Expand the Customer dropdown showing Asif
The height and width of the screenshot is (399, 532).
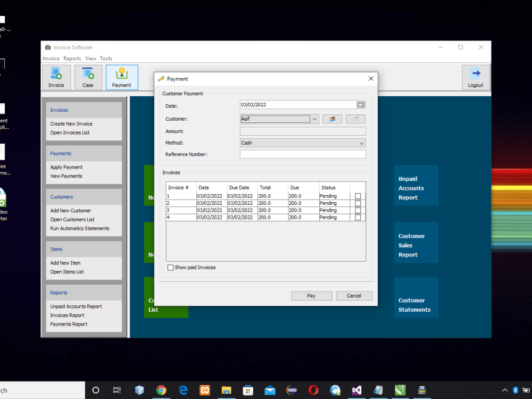(x=315, y=119)
